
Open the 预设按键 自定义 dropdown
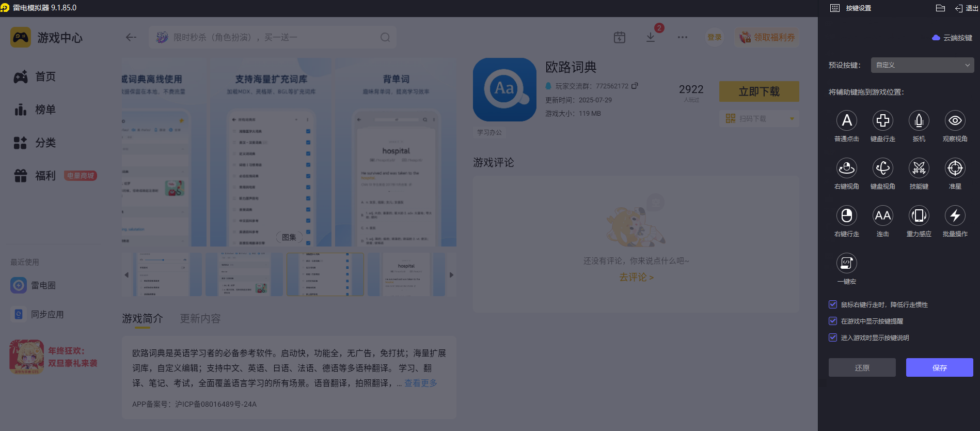(922, 65)
